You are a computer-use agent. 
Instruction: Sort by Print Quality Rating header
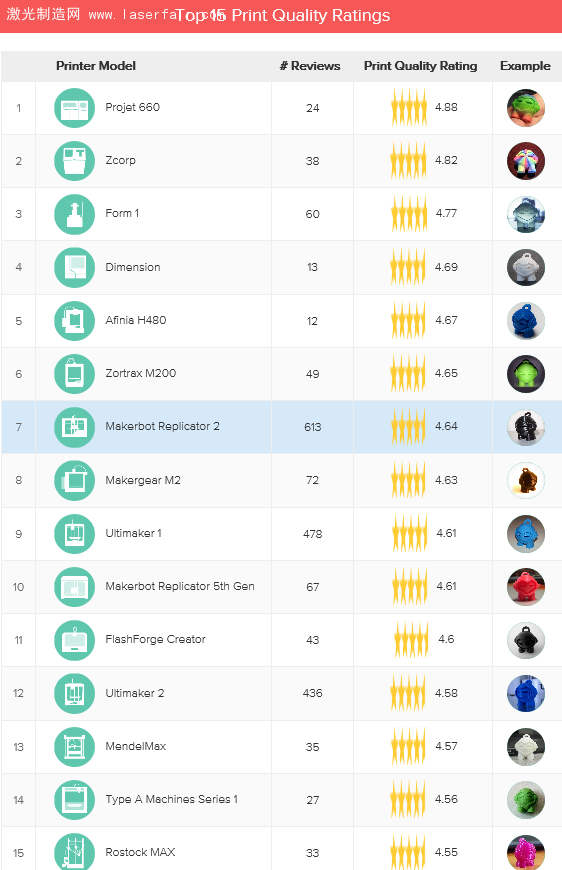point(421,65)
